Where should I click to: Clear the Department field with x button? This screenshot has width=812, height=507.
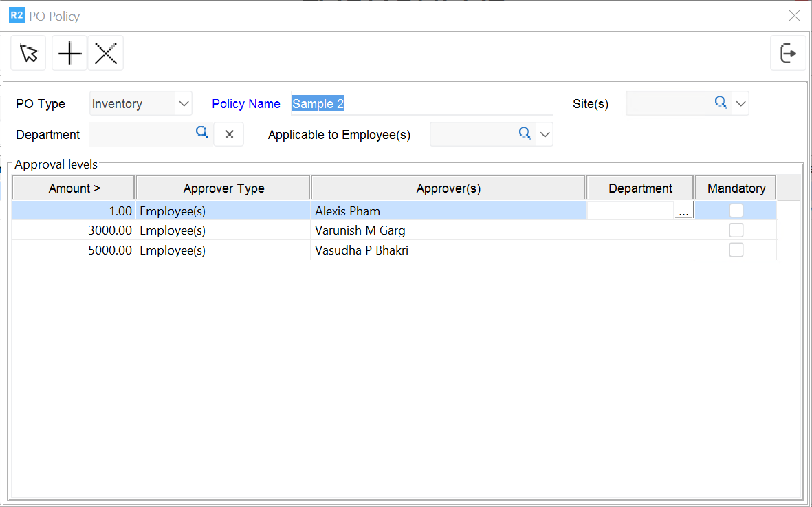click(x=229, y=135)
